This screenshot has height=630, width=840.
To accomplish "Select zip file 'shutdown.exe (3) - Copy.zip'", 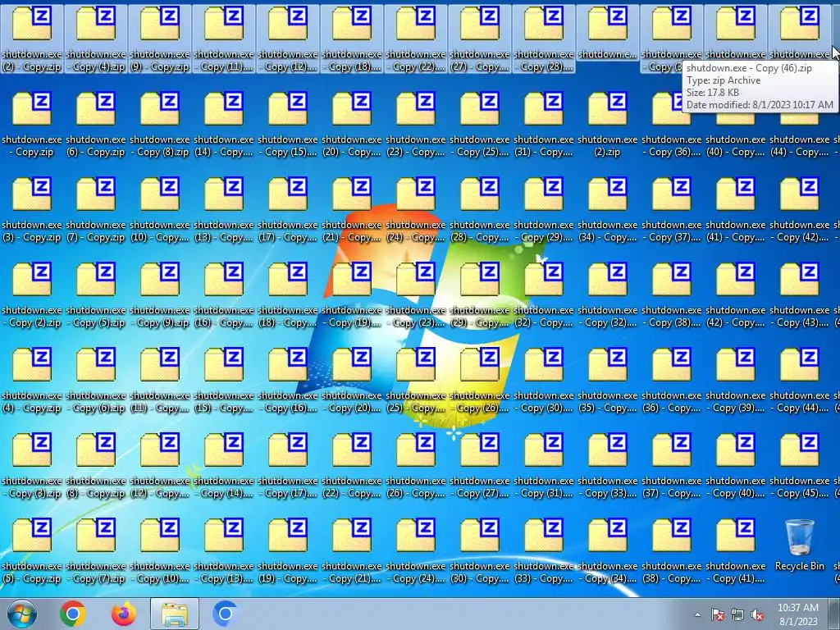I will point(32,209).
